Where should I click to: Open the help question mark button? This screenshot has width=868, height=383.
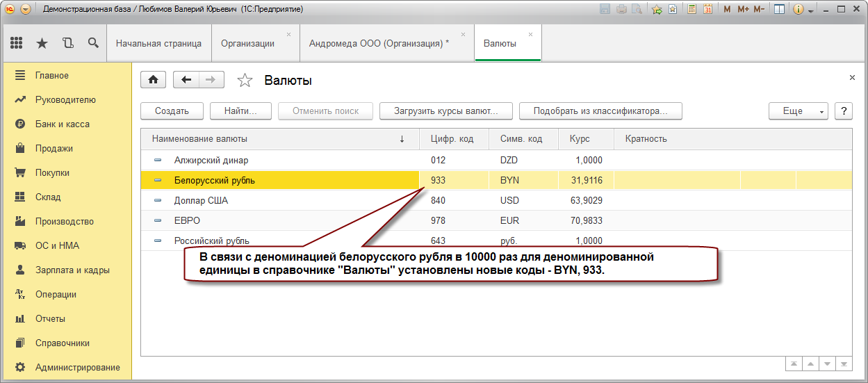(x=843, y=111)
